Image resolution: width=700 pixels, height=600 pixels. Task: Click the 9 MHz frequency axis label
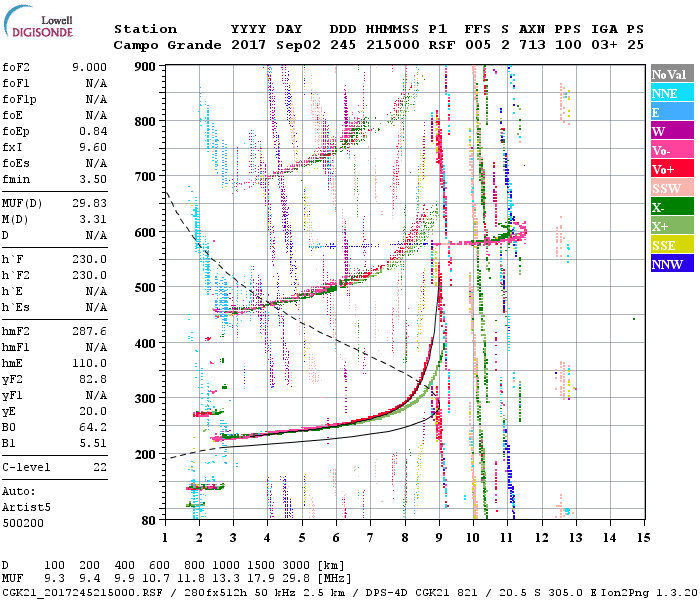pos(439,538)
